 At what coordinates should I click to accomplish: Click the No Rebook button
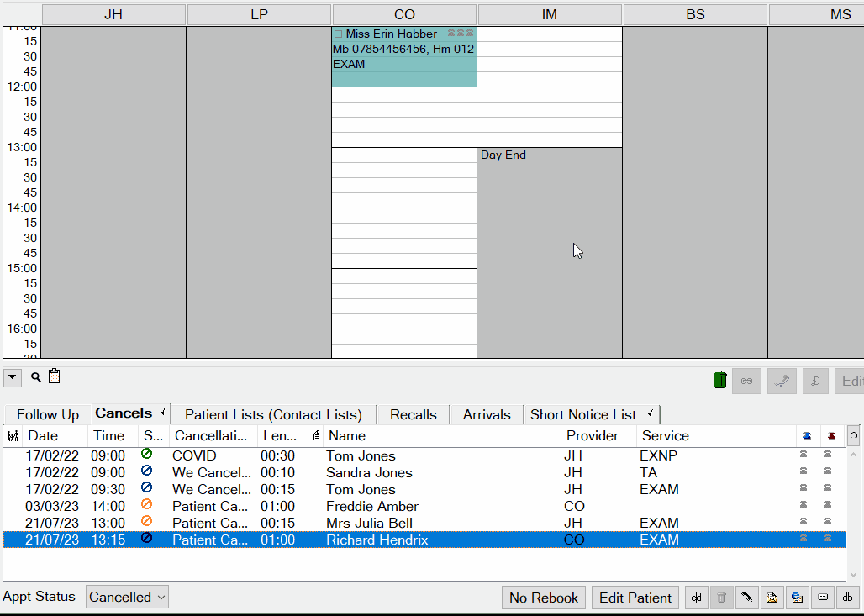[x=543, y=597]
